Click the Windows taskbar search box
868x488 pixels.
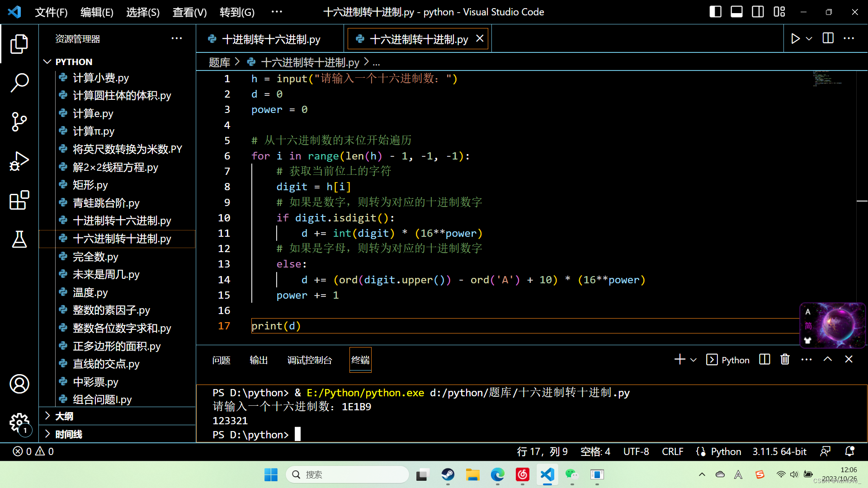pyautogui.click(x=347, y=474)
